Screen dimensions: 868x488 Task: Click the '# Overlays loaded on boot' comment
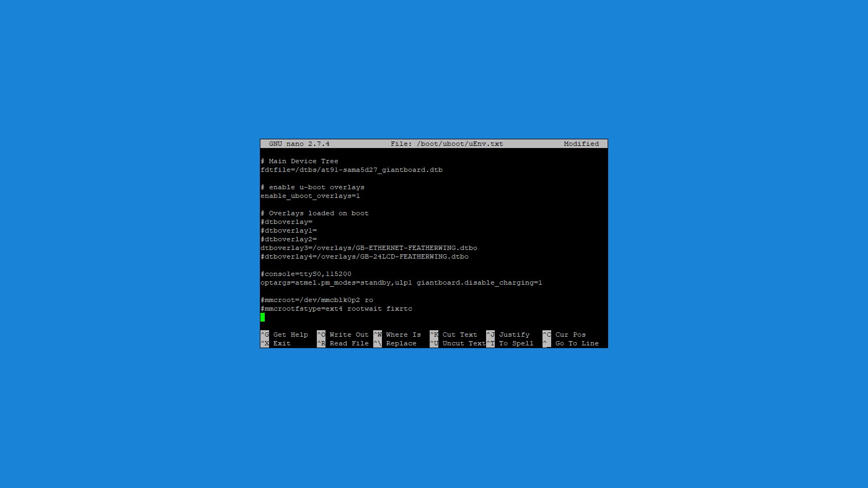(x=315, y=213)
